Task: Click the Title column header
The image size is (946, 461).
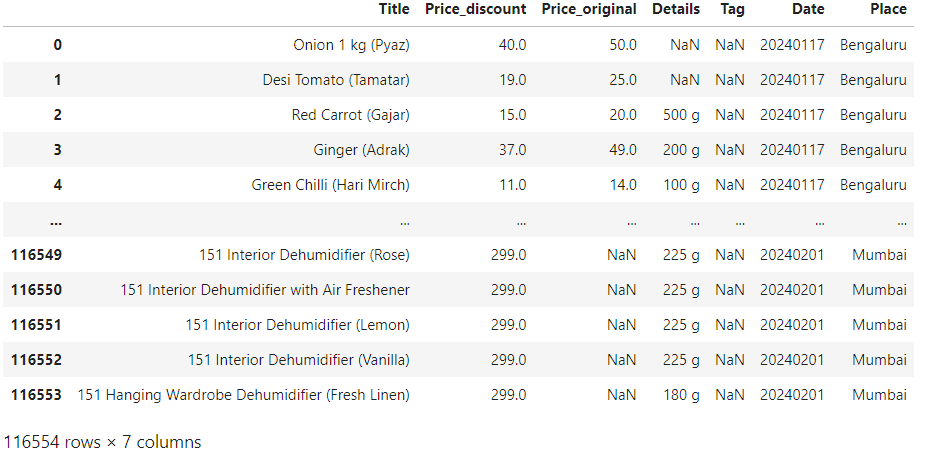Action: 394,9
